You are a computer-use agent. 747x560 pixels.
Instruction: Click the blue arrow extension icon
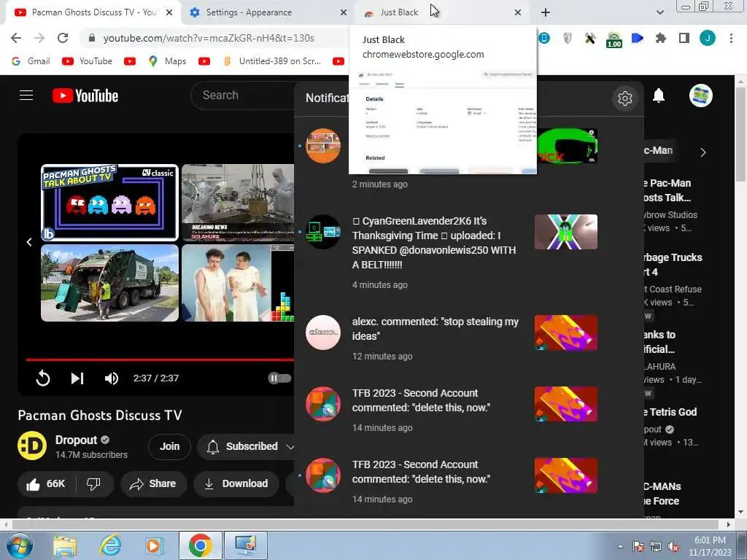pos(637,38)
